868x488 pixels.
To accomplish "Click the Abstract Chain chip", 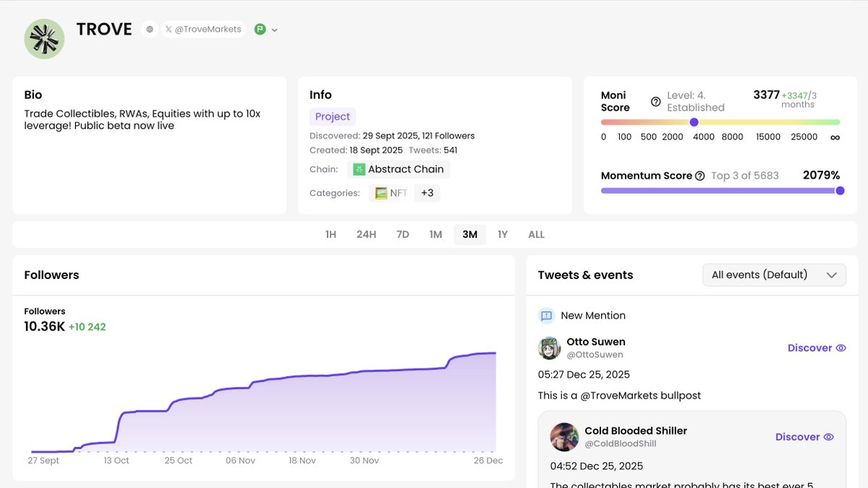I will [399, 169].
